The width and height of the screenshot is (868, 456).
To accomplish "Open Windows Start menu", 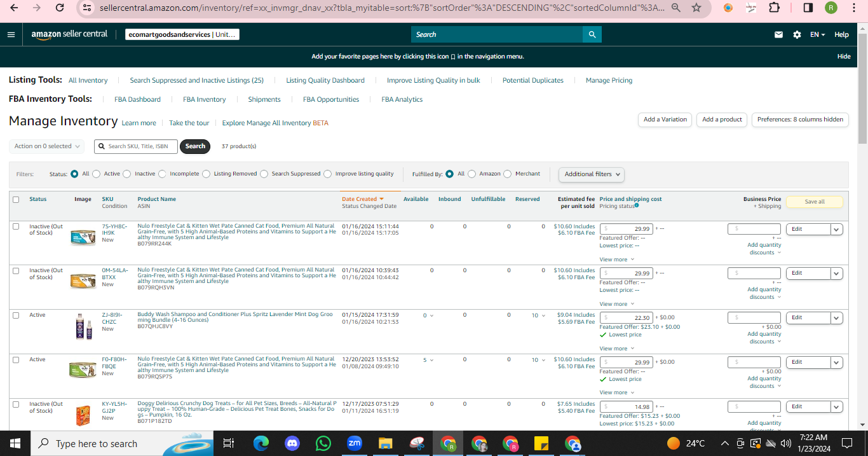I will [15, 443].
